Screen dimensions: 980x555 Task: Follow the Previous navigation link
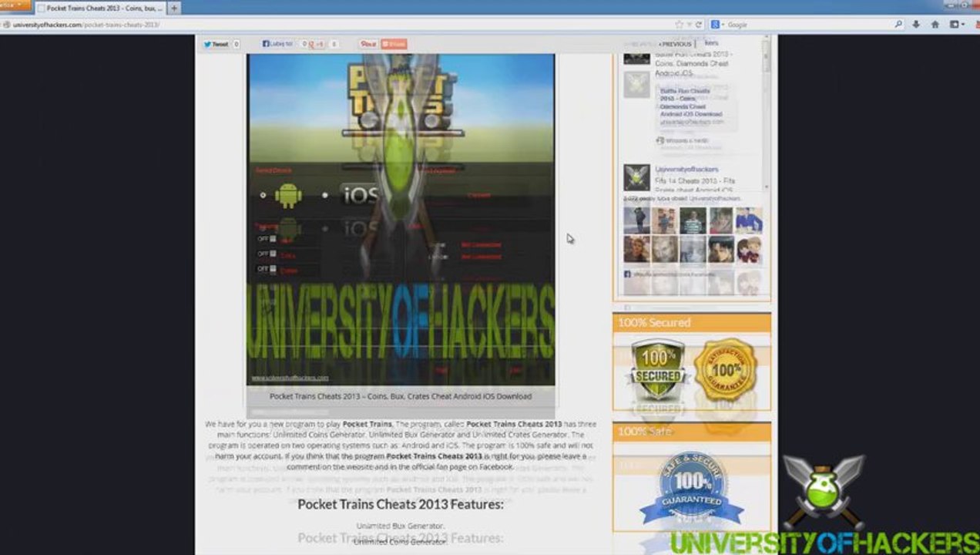(x=675, y=44)
